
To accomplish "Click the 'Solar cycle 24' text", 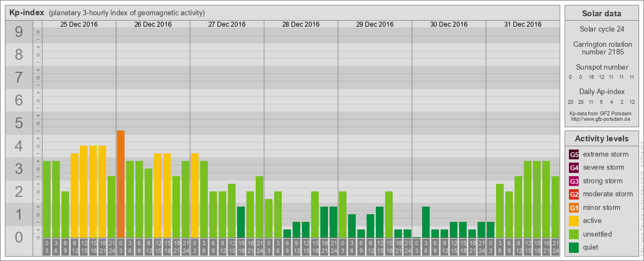I will tap(602, 29).
